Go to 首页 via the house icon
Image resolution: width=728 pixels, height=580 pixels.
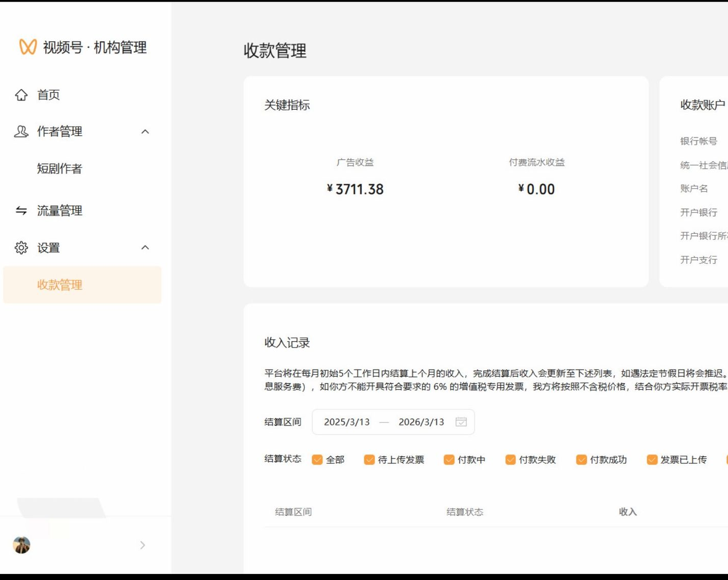click(x=21, y=95)
